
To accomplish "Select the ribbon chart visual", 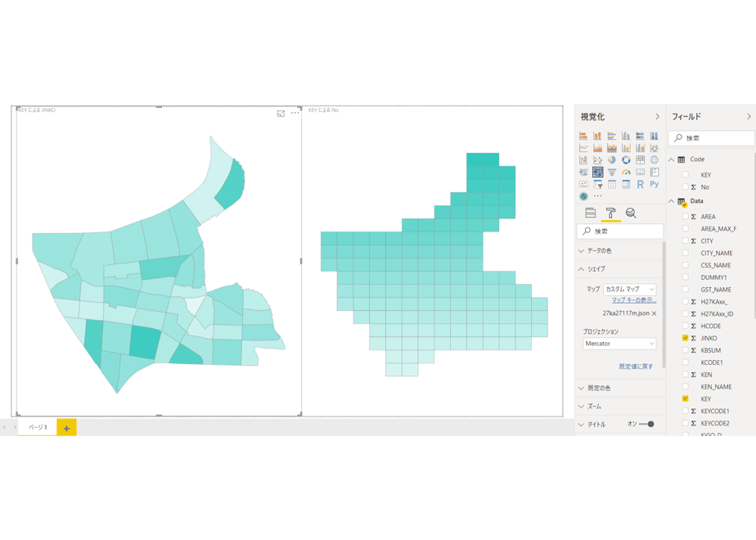I will [x=655, y=147].
